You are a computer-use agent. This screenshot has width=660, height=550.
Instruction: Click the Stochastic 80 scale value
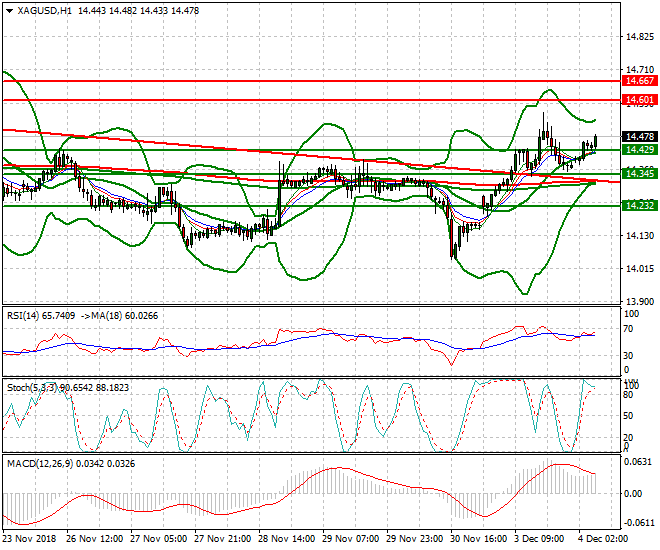point(628,395)
